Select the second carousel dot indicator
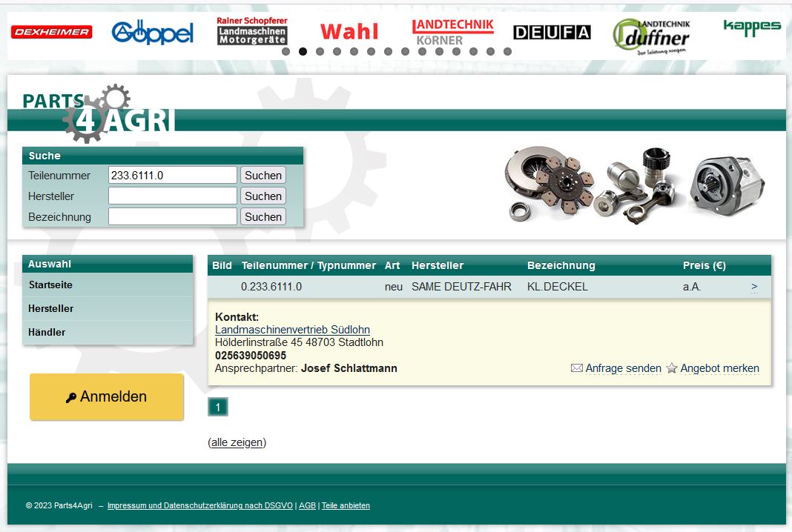792x532 pixels. [x=303, y=52]
